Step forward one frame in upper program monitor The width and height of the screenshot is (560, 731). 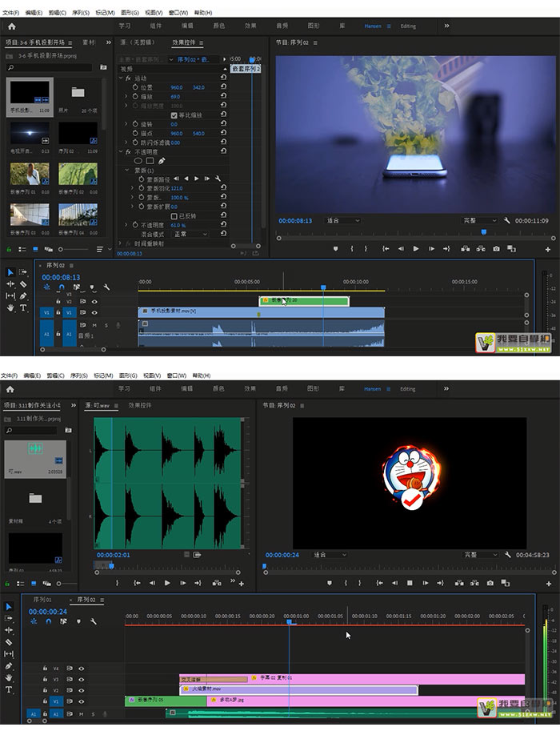point(431,249)
